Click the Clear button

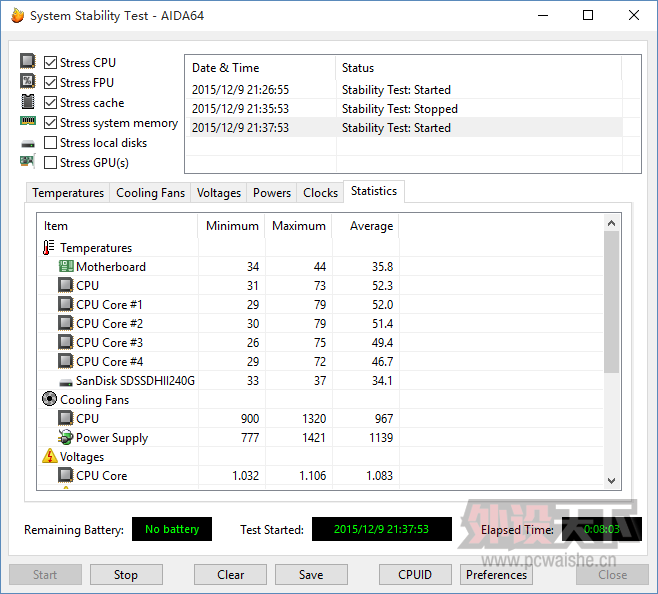click(230, 574)
